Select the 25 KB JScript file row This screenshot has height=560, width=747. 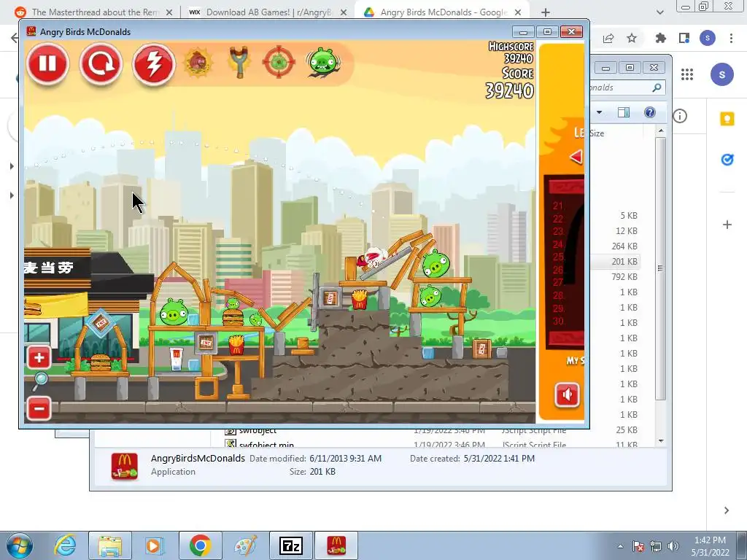(431, 430)
